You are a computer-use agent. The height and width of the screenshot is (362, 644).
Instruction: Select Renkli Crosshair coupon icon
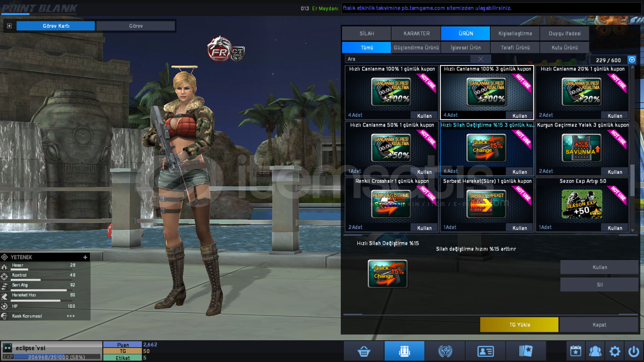[391, 204]
